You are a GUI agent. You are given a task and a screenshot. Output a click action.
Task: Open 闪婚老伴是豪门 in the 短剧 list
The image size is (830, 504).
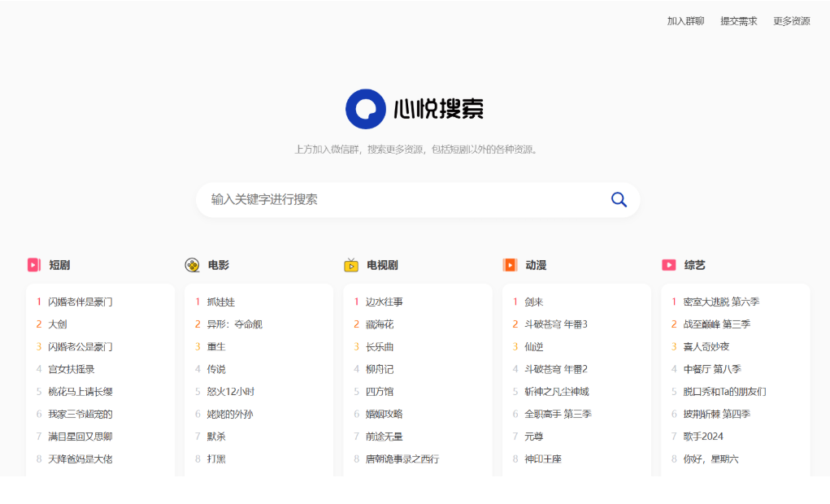[x=80, y=302]
